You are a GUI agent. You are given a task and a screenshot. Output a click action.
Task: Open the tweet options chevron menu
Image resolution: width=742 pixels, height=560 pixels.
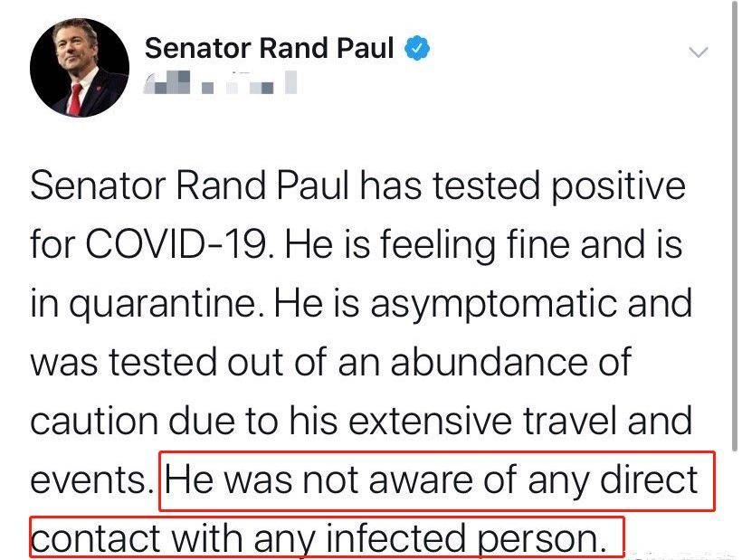[699, 52]
